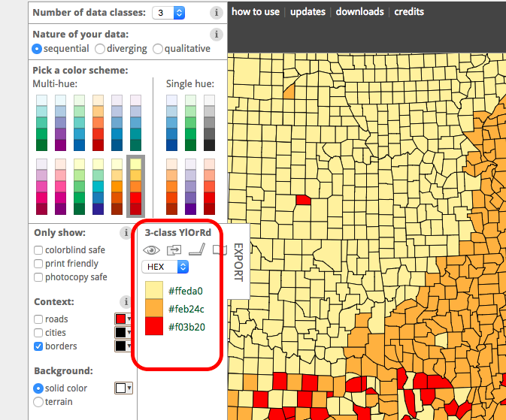Image resolution: width=506 pixels, height=420 pixels.
Task: Click info icon next to Context
Action: pyautogui.click(x=125, y=301)
